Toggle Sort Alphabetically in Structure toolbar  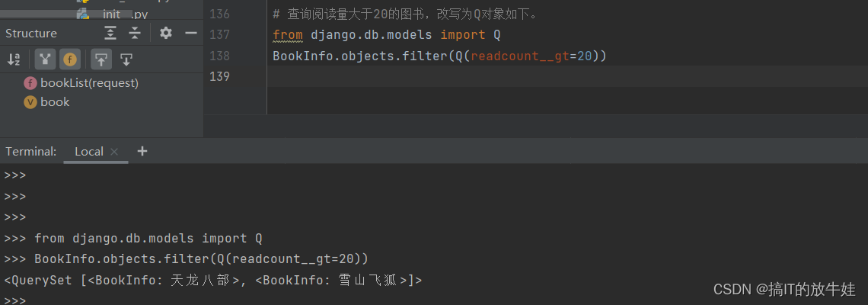click(x=14, y=59)
